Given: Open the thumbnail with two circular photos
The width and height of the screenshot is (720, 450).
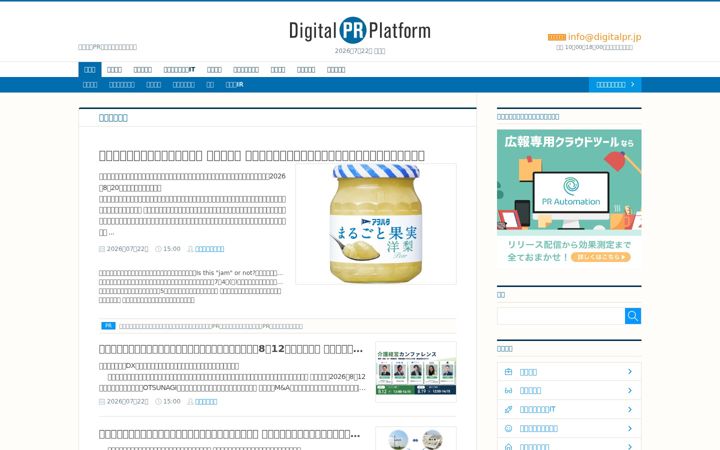Looking at the screenshot, I should coord(416,439).
